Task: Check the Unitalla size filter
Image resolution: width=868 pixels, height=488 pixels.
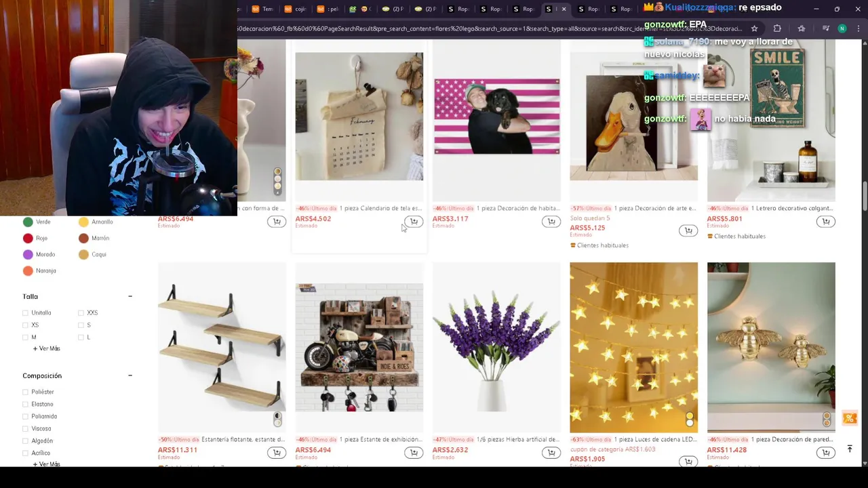Action: (26, 313)
